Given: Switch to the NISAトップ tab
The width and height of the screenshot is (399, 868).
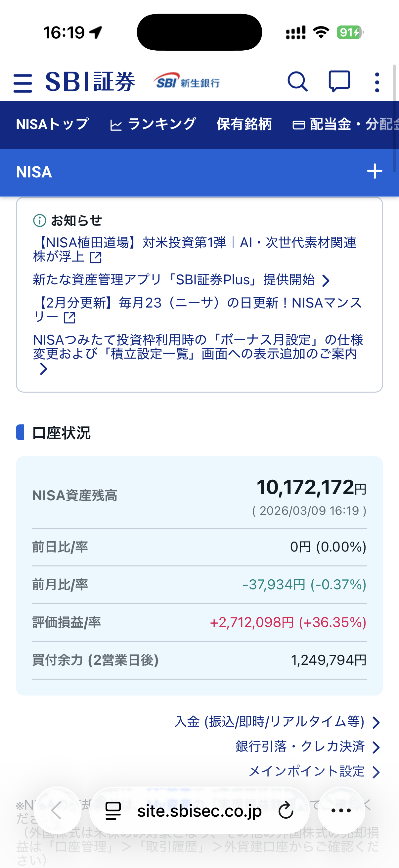Looking at the screenshot, I should coord(53,124).
